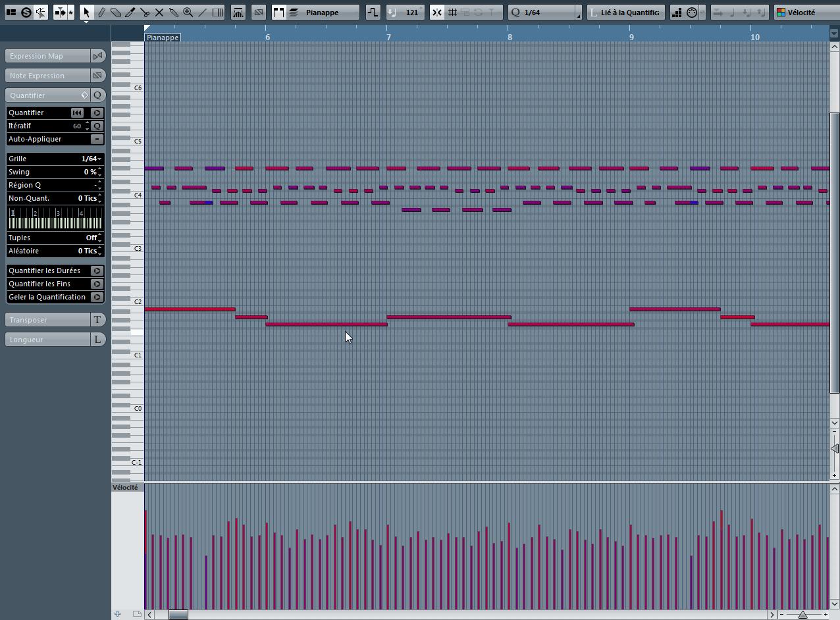Screen dimensions: 840x620
Task: Click the horizontal zoom slider handle
Action: (x=802, y=615)
